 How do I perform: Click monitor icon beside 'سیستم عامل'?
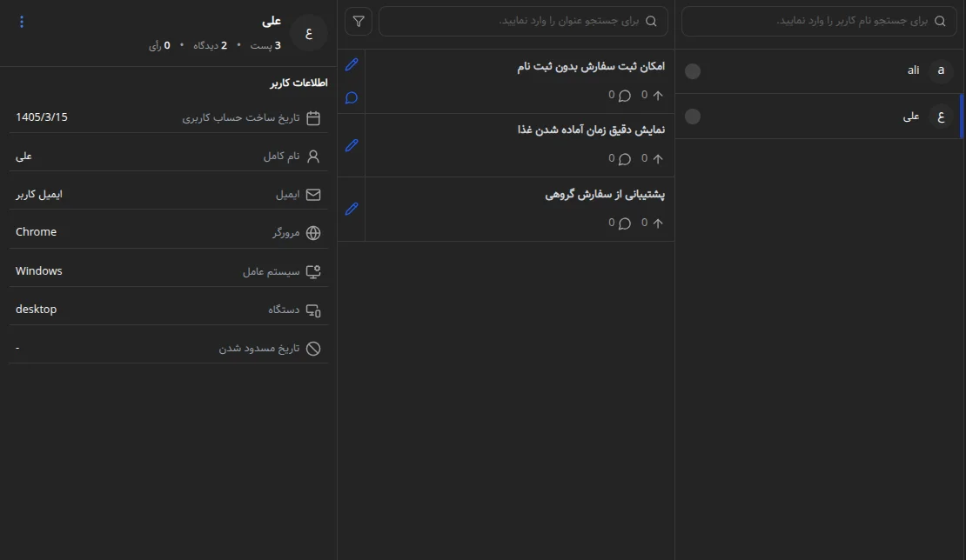point(313,271)
